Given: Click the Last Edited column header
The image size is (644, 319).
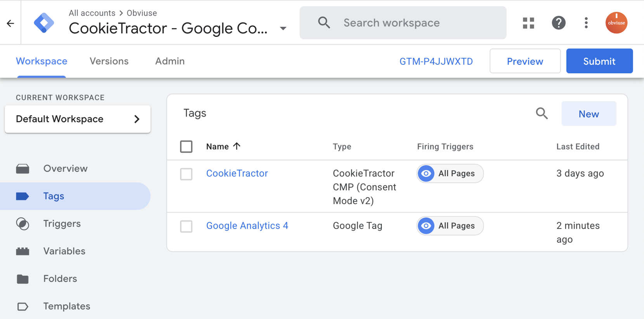Looking at the screenshot, I should (x=578, y=147).
